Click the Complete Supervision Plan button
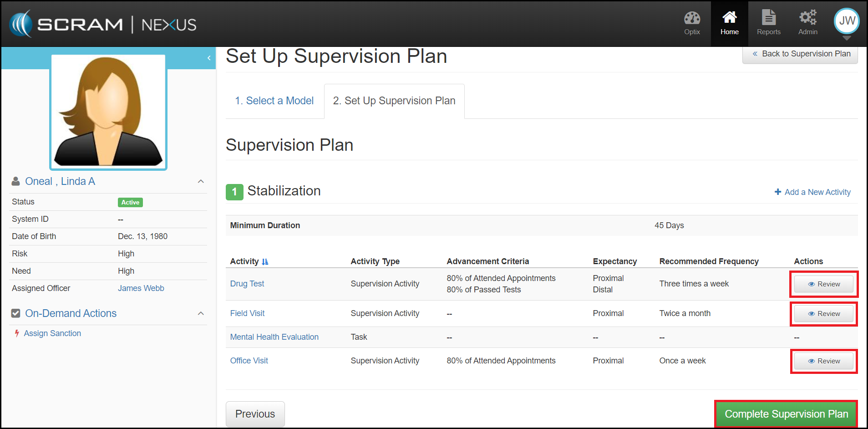This screenshot has height=429, width=868. 786,414
